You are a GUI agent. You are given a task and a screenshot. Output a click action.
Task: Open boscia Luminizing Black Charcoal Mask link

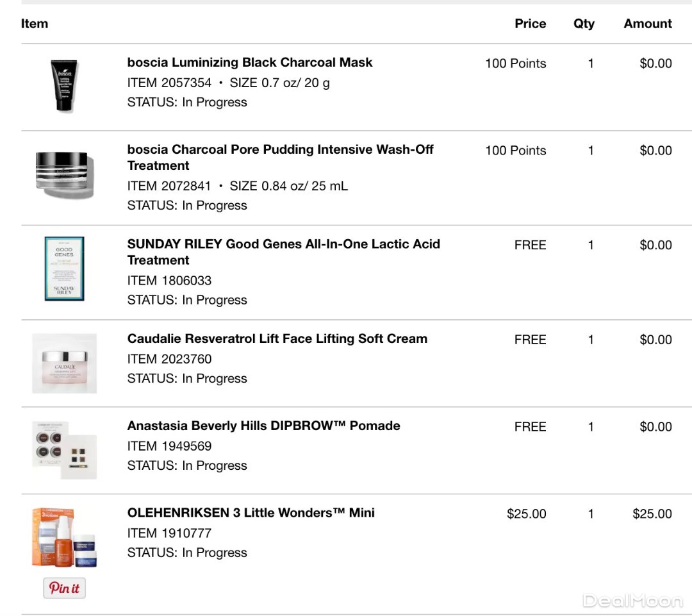(250, 63)
